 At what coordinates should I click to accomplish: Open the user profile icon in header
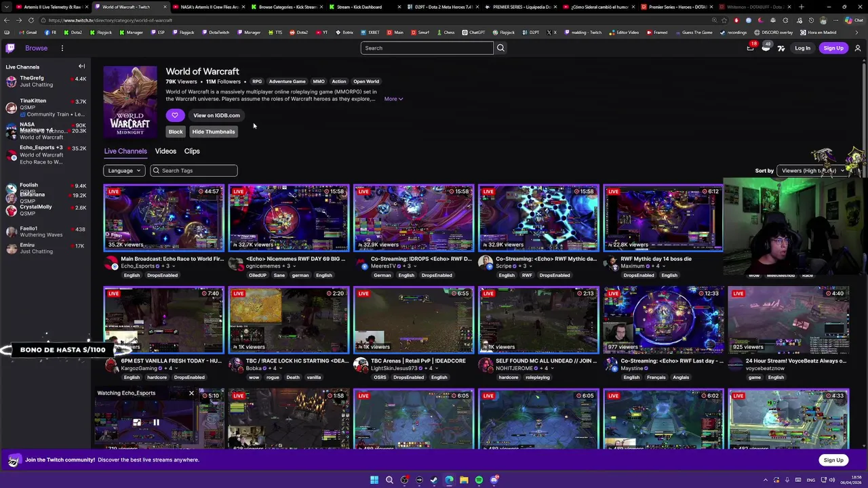[857, 48]
